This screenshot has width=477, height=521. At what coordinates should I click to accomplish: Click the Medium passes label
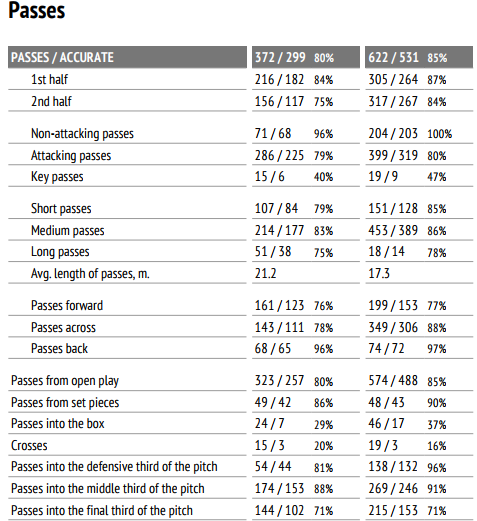[68, 231]
